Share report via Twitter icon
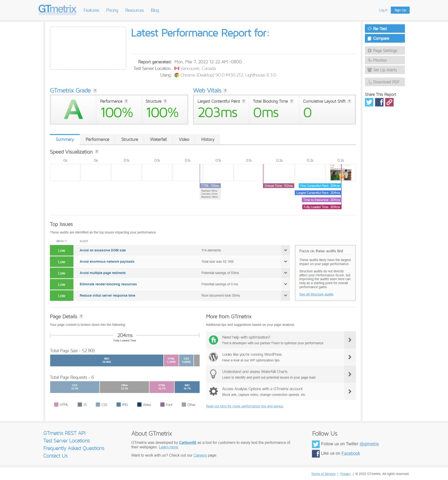This screenshot has width=448, height=480. [369, 102]
